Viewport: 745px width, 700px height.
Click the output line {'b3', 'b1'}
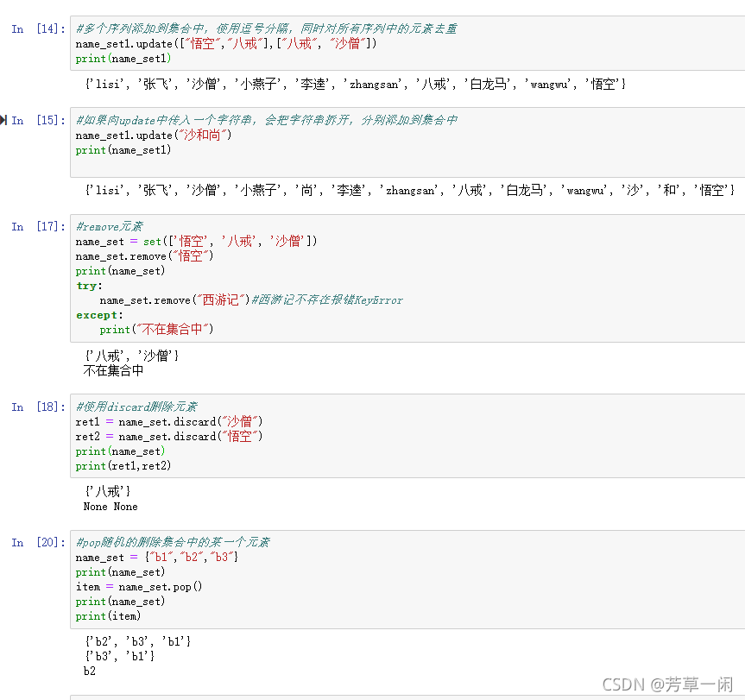point(120,656)
